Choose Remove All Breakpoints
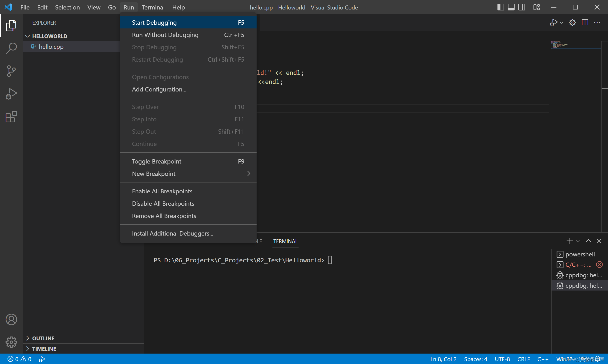 click(x=188, y=216)
